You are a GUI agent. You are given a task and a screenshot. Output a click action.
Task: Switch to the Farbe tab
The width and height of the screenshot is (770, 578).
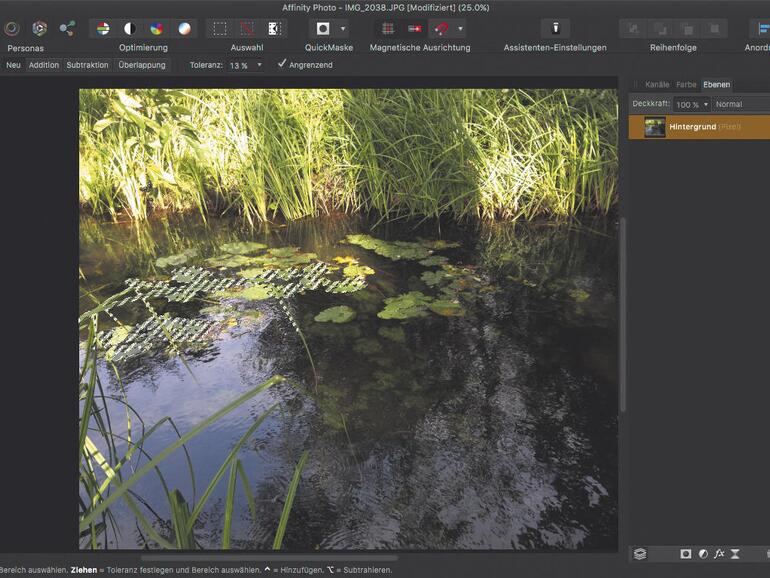(686, 84)
